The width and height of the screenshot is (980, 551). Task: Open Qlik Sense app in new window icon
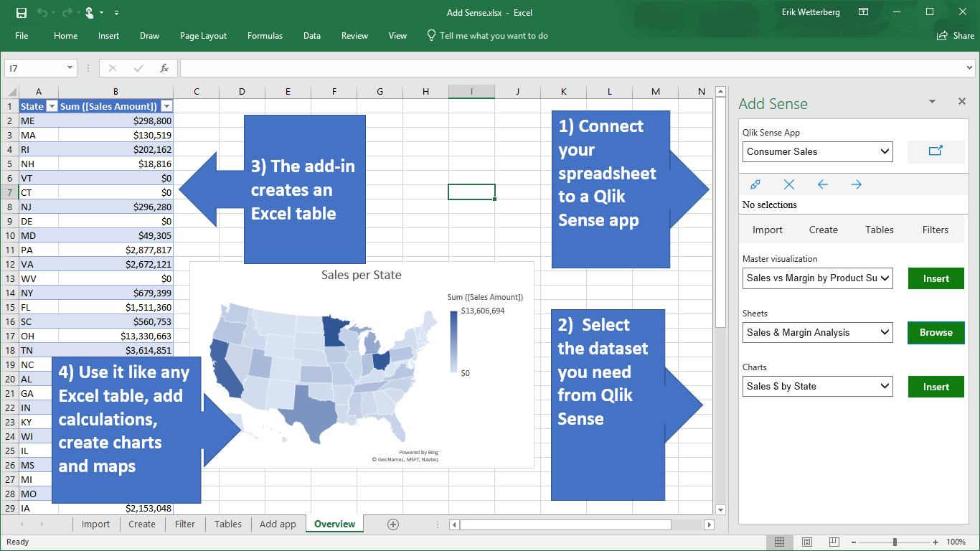[936, 151]
